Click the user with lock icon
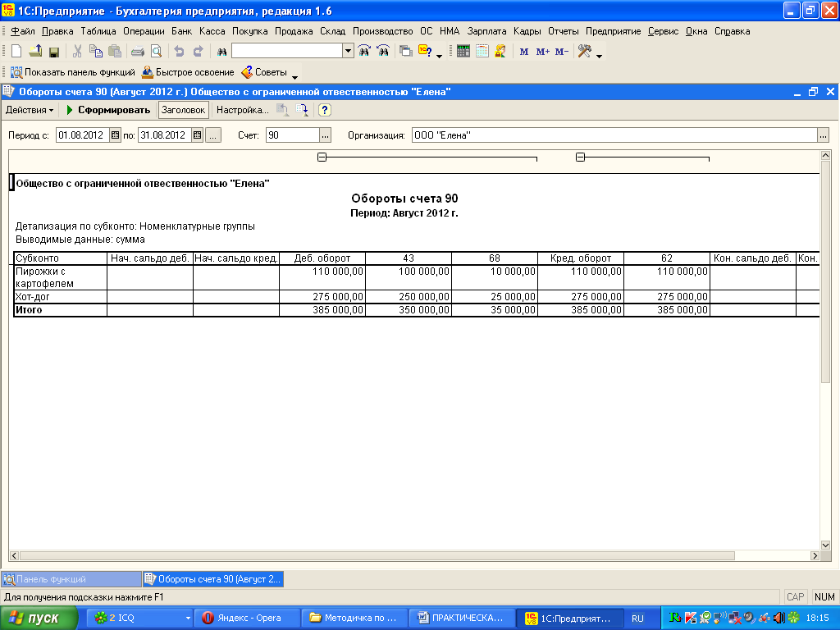Screen dimensions: 840x630 (x=500, y=52)
